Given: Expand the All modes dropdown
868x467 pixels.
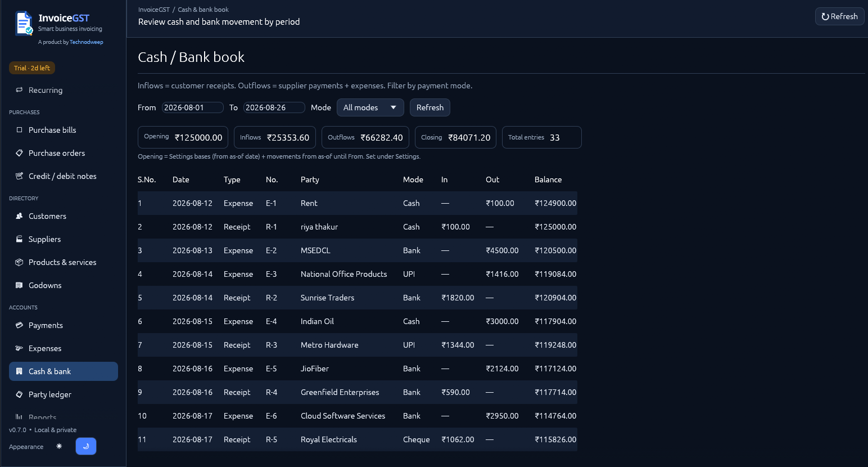Looking at the screenshot, I should pyautogui.click(x=370, y=107).
